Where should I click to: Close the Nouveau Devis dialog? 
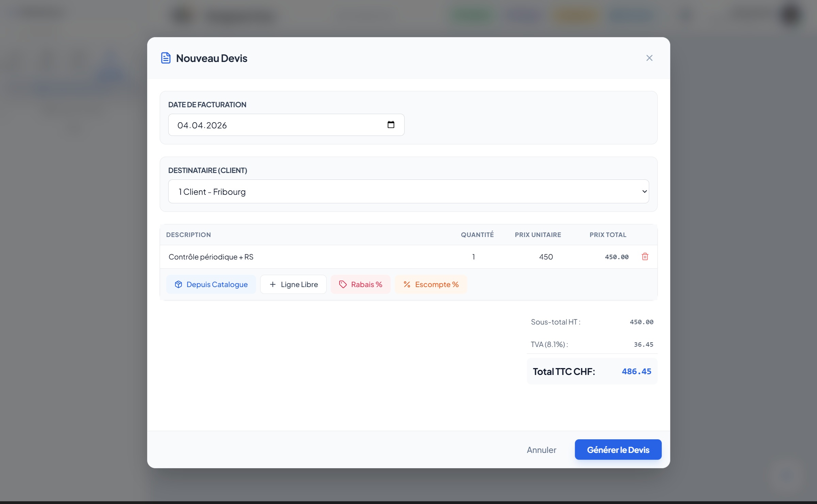click(x=649, y=58)
